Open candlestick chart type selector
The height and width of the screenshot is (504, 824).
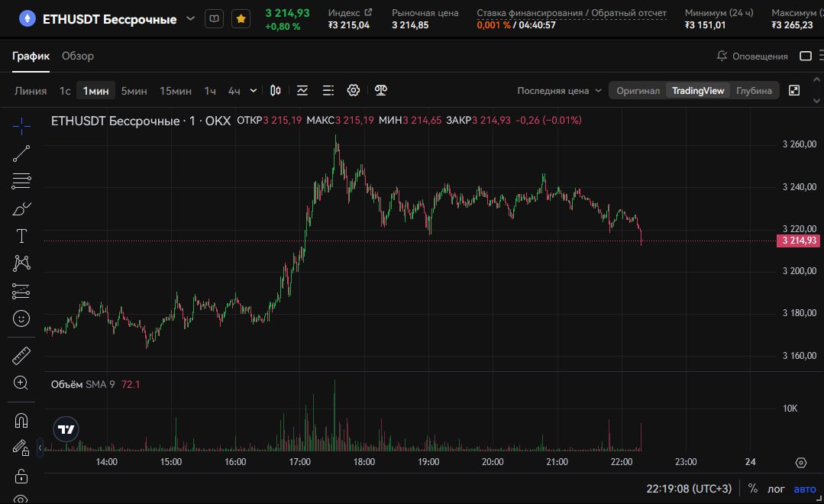276,90
